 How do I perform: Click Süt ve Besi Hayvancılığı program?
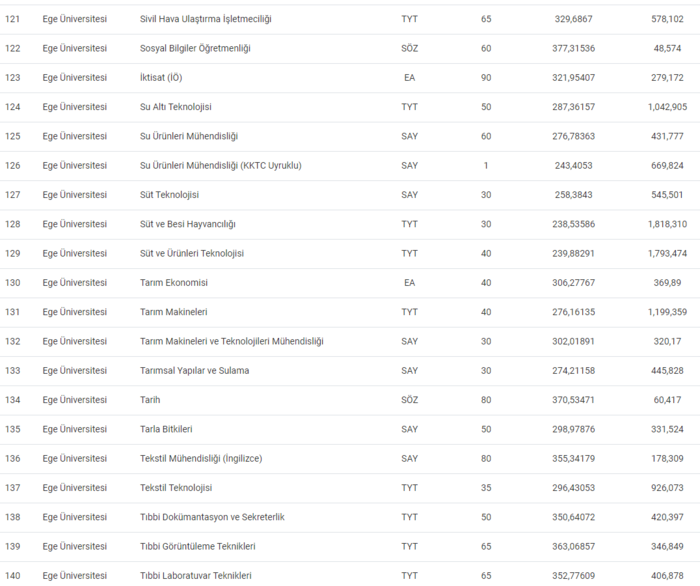click(188, 224)
